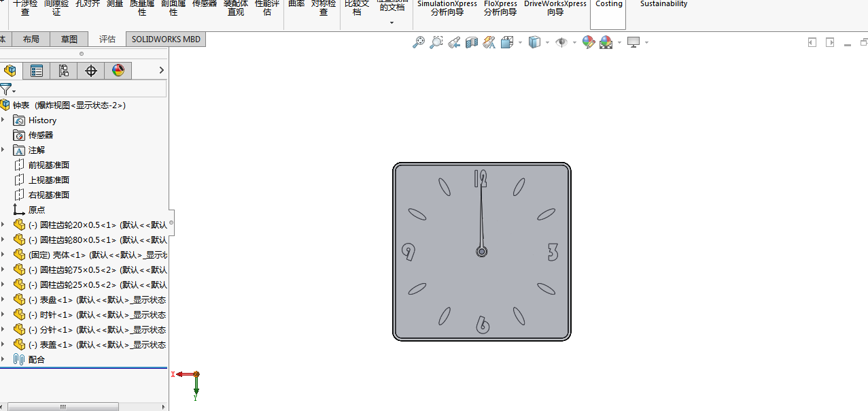Screen dimensions: 868x411
Task: Click Edit Appearance icon
Action: pyautogui.click(x=589, y=42)
